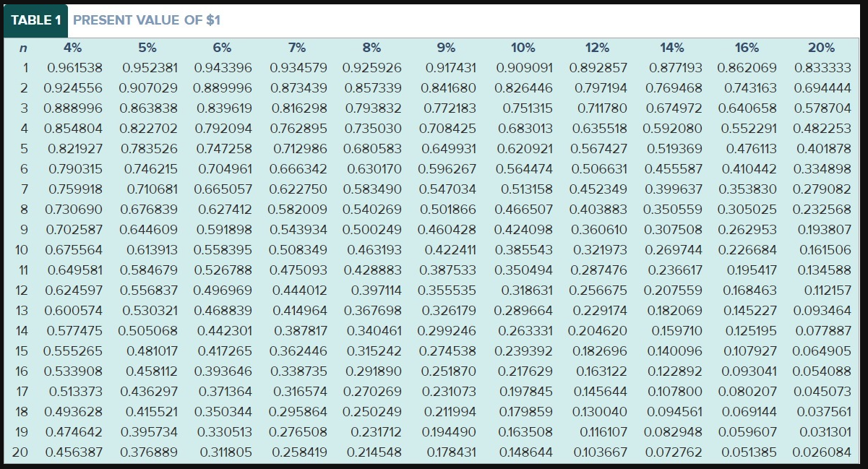868x469 pixels.
Task: Select cell value 0.456387
Action: pyautogui.click(x=74, y=452)
